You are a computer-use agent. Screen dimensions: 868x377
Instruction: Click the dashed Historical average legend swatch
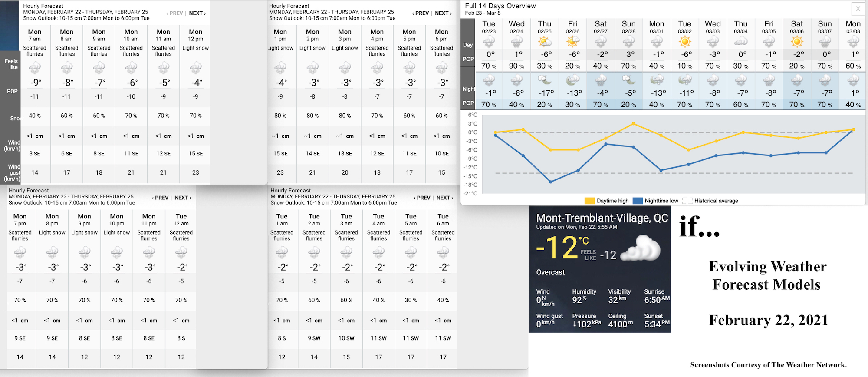tap(687, 201)
